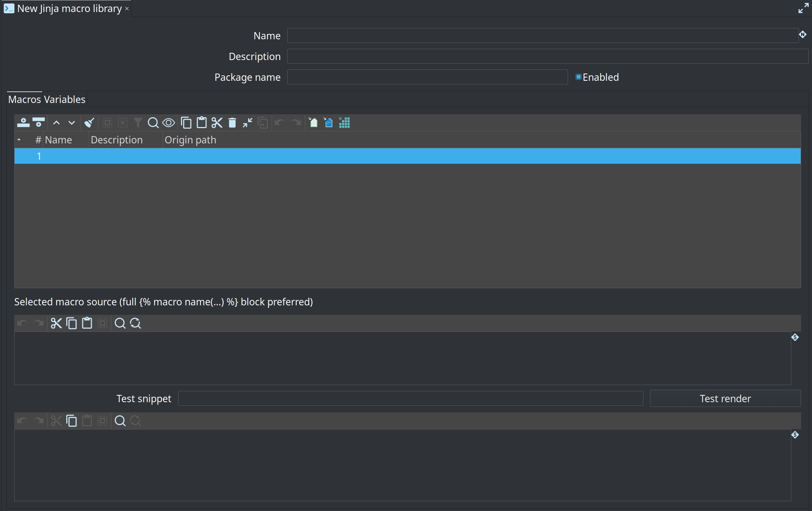Close the New Jinja macro library tab

(x=127, y=9)
